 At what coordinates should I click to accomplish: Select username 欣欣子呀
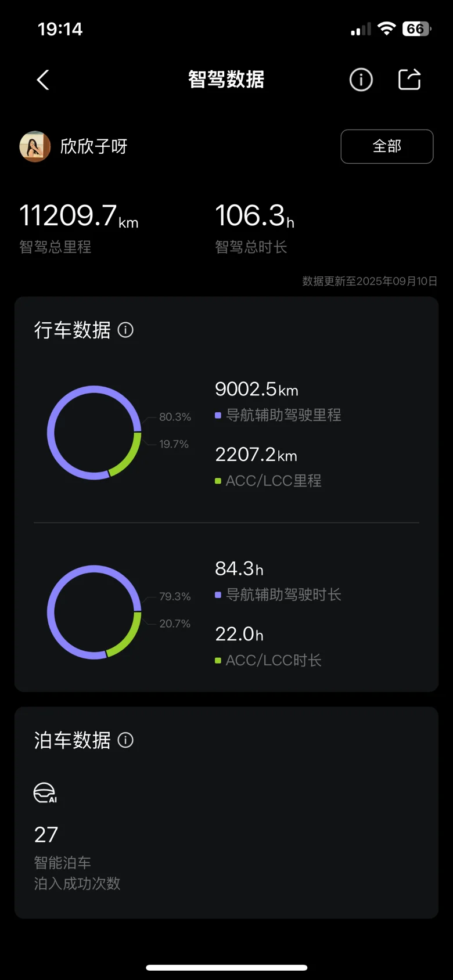coord(94,146)
